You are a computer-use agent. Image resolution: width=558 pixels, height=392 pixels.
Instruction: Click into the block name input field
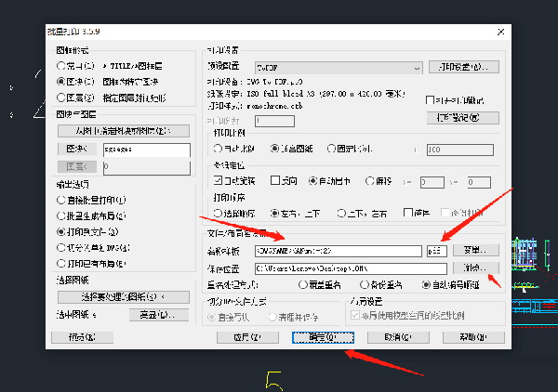pyautogui.click(x=147, y=150)
